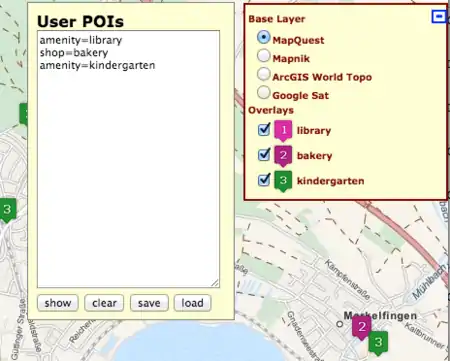Viewport: 450px width, 361px height.
Task: Click the shop=bakery line
Action: coord(74,53)
